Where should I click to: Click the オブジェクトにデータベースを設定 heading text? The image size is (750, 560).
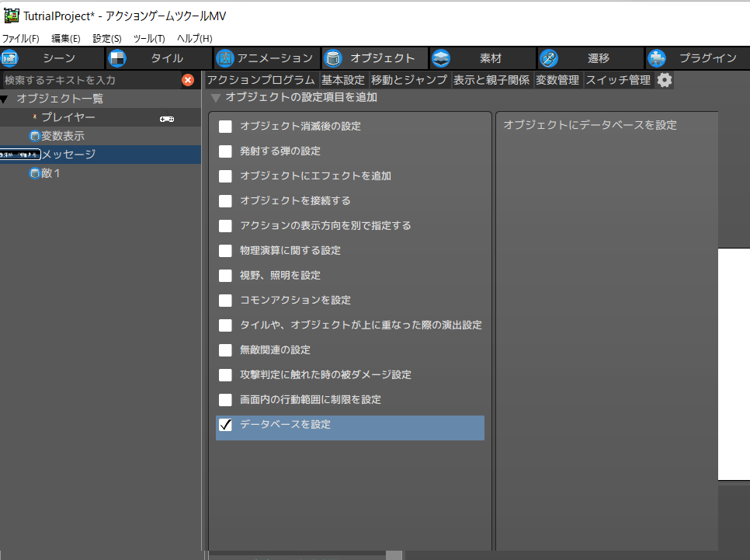[590, 125]
